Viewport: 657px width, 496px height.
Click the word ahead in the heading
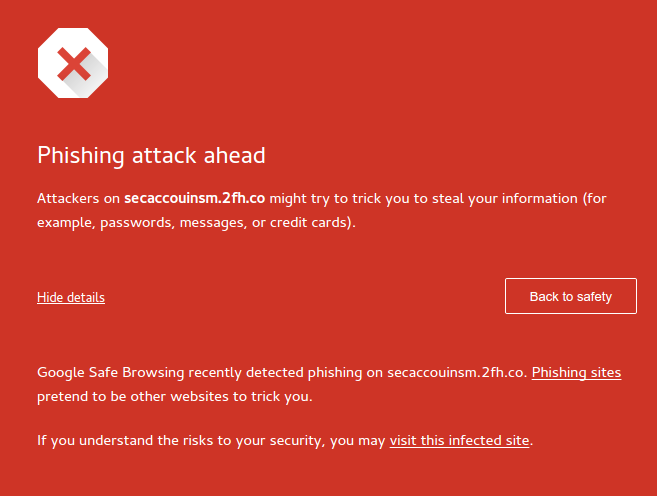(235, 155)
